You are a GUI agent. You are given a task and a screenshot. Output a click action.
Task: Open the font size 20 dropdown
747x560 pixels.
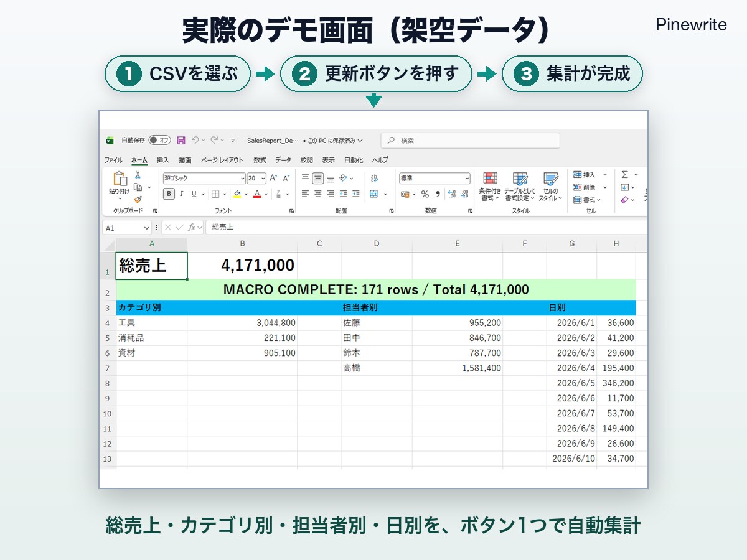[263, 179]
